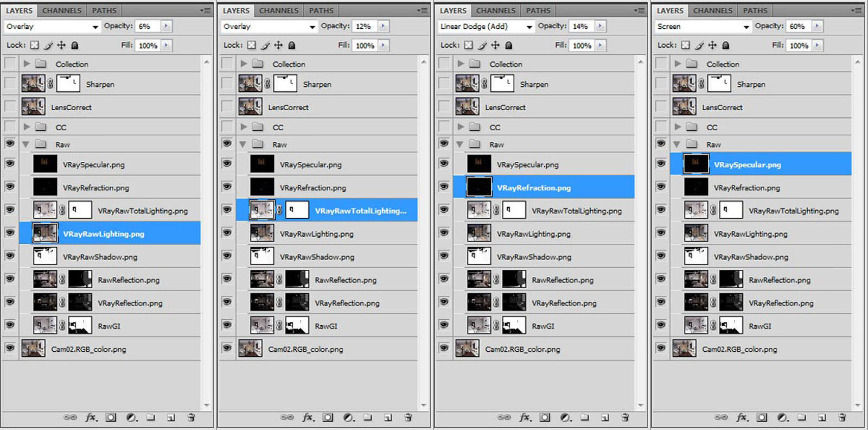Image resolution: width=868 pixels, height=430 pixels.
Task: Collapse Raw group in first panel
Action: point(25,144)
